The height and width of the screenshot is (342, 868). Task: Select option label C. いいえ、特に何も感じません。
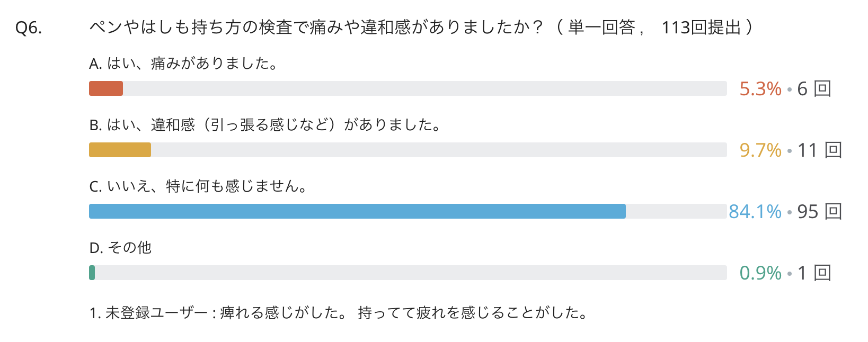pos(199,186)
